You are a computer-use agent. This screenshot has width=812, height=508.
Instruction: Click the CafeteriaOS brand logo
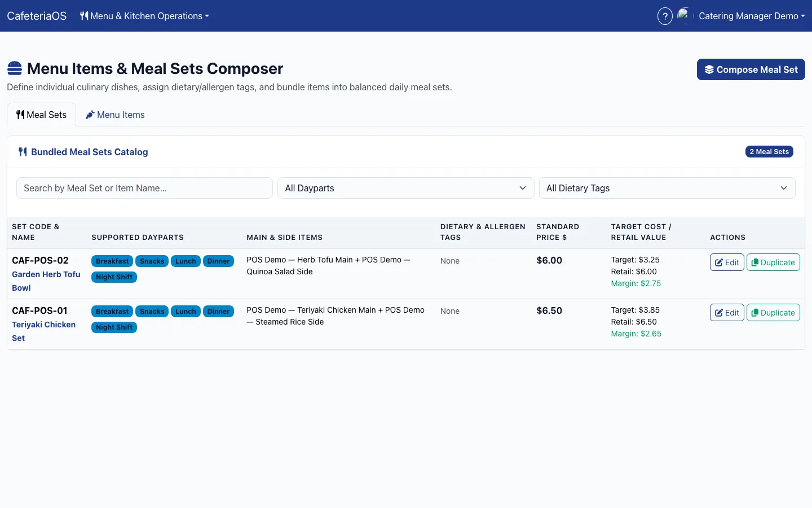37,16
